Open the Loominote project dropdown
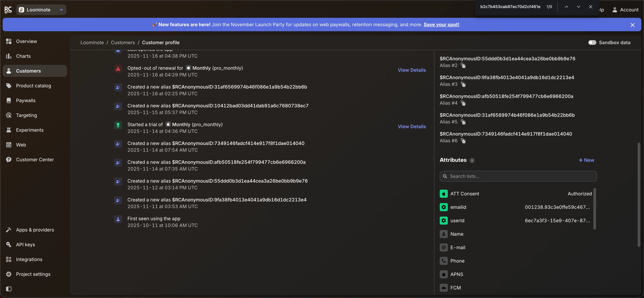 coord(41,10)
